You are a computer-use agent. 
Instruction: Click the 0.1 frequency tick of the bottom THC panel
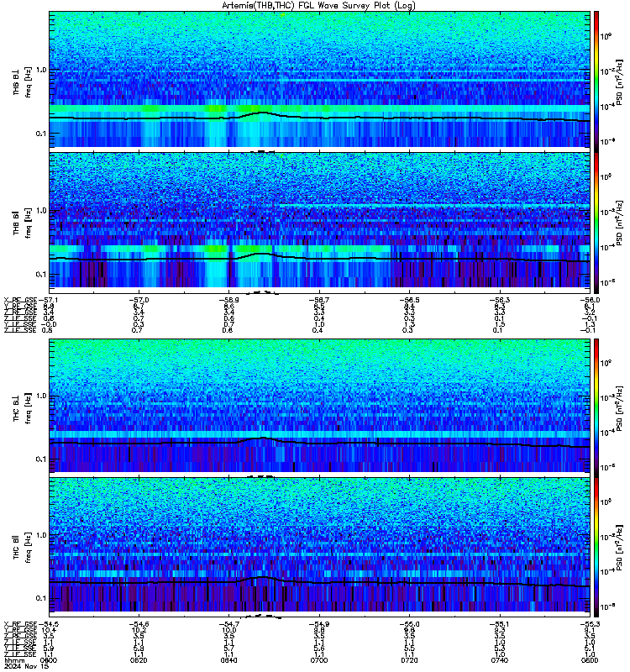pos(40,598)
